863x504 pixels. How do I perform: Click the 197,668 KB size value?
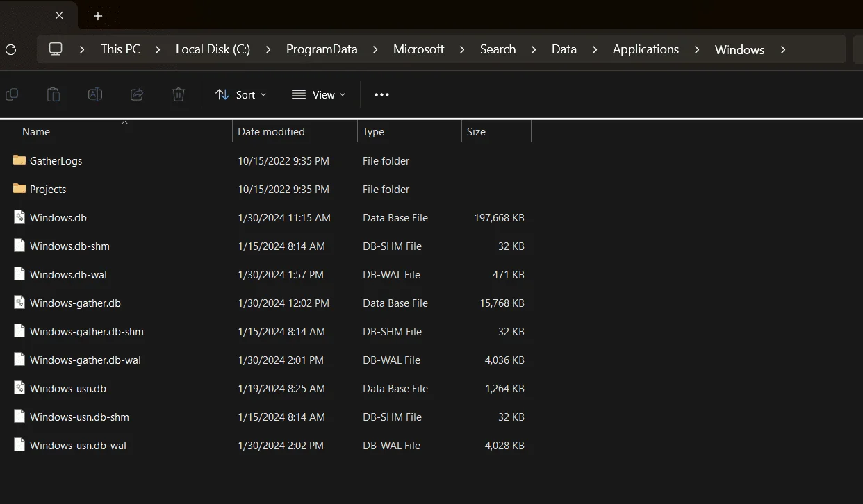pyautogui.click(x=499, y=217)
